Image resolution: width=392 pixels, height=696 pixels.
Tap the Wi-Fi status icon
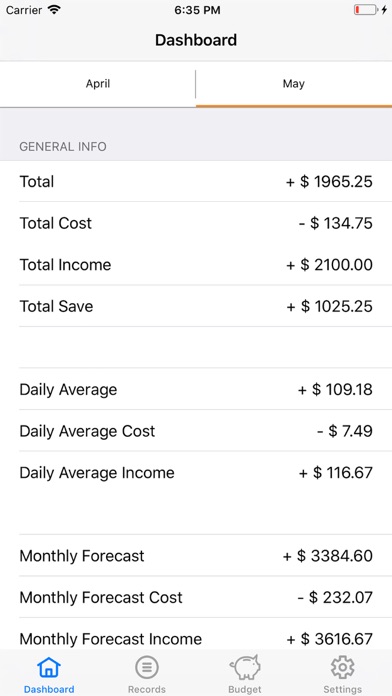pyautogui.click(x=55, y=10)
